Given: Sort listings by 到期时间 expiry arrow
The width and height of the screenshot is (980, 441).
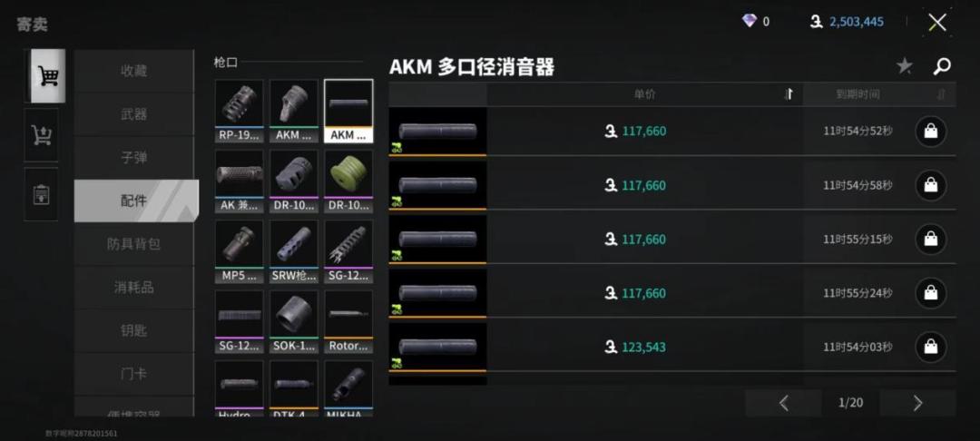Looking at the screenshot, I should 941,94.
